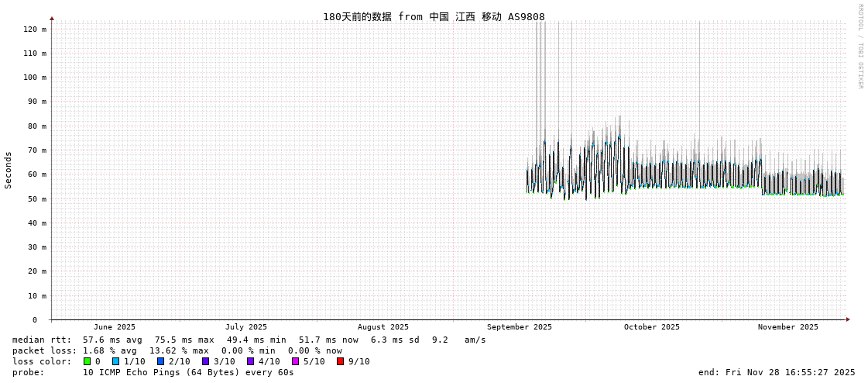Click the July 2025 x-axis label
The width and height of the screenshot is (868, 383).
click(x=246, y=327)
